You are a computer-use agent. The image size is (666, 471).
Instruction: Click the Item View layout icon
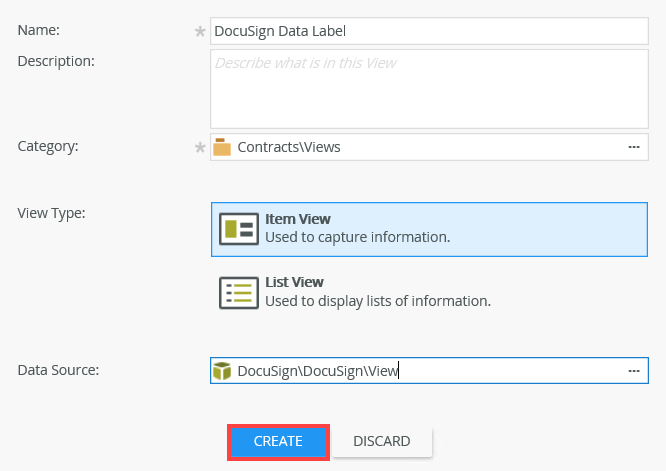pos(239,229)
